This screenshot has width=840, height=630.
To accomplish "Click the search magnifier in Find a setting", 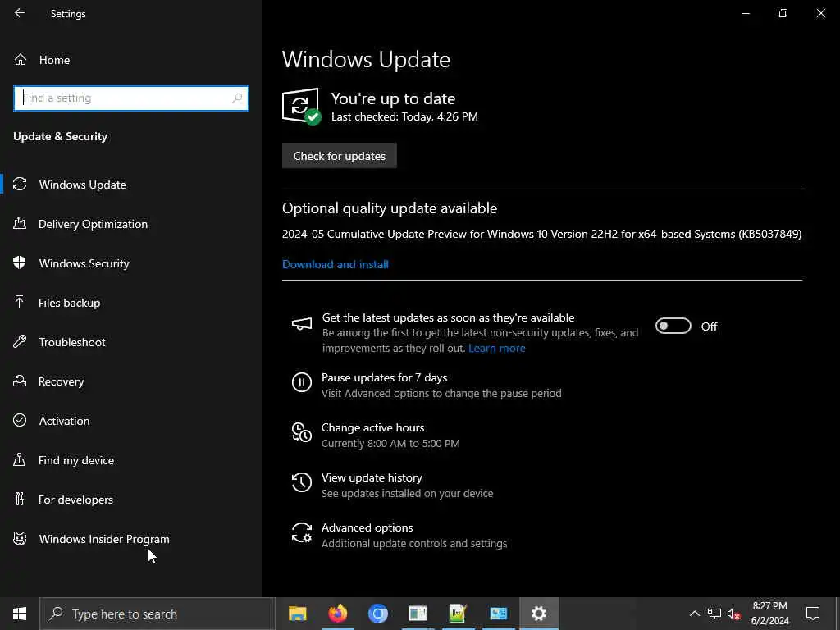I will (x=237, y=98).
